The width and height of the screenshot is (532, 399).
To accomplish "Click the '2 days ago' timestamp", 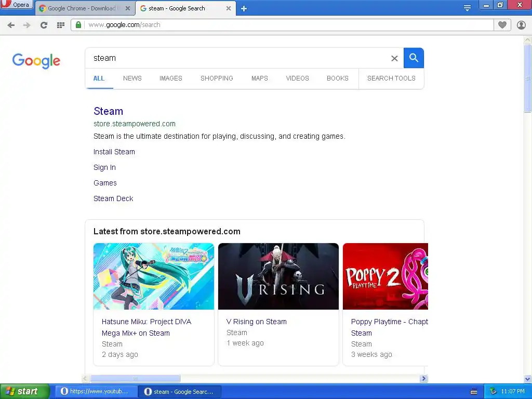I will click(120, 354).
